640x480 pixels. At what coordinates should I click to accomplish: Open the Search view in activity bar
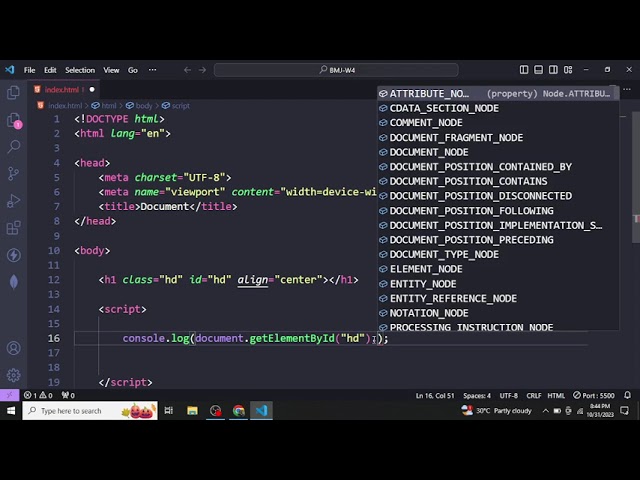click(13, 147)
